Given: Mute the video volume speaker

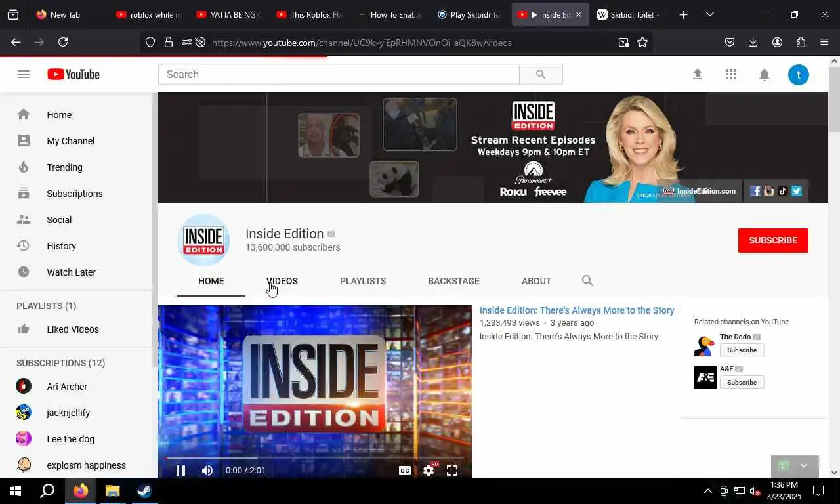Looking at the screenshot, I should [207, 470].
